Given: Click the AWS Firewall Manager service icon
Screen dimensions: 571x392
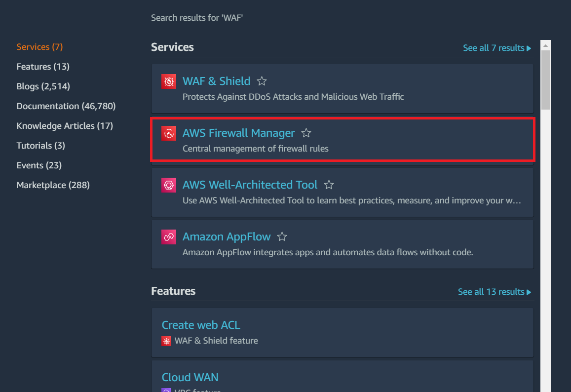Looking at the screenshot, I should pos(168,133).
